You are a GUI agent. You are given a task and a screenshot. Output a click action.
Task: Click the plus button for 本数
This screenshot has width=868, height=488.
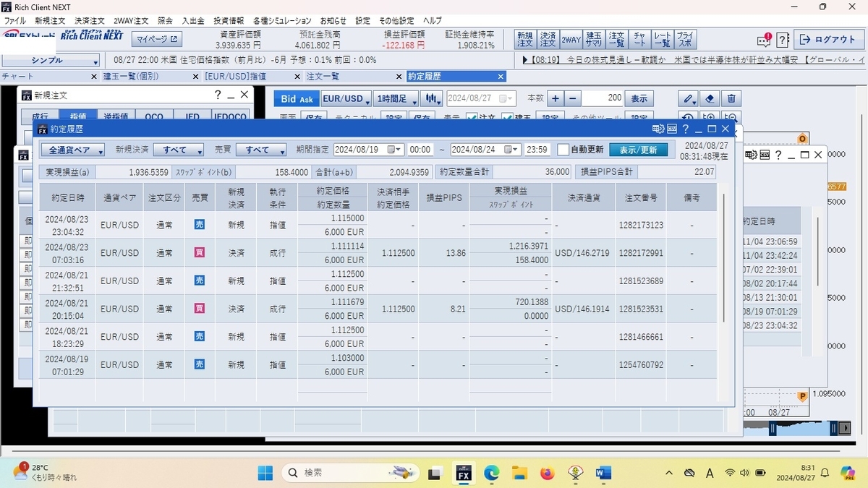point(556,98)
